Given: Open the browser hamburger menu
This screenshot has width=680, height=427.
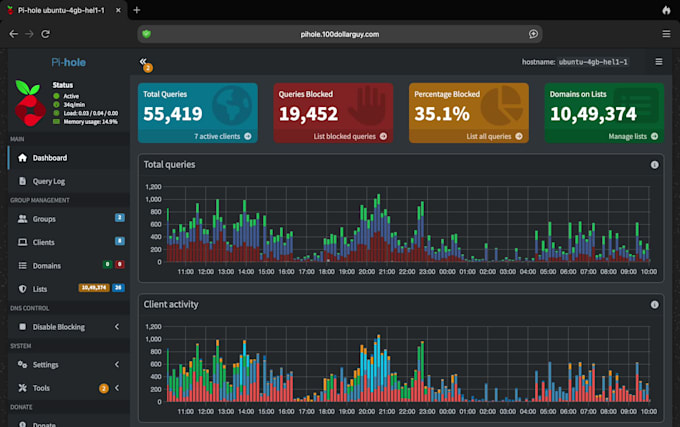Looking at the screenshot, I should (666, 34).
